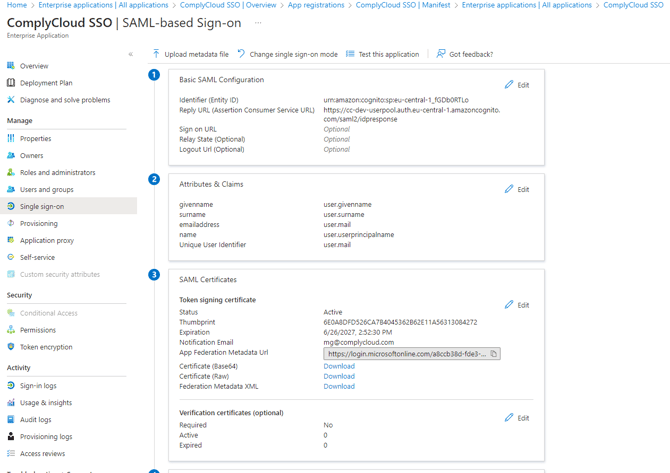This screenshot has width=670, height=473.
Task: Select Provisioning in the Manage section
Action: point(39,224)
